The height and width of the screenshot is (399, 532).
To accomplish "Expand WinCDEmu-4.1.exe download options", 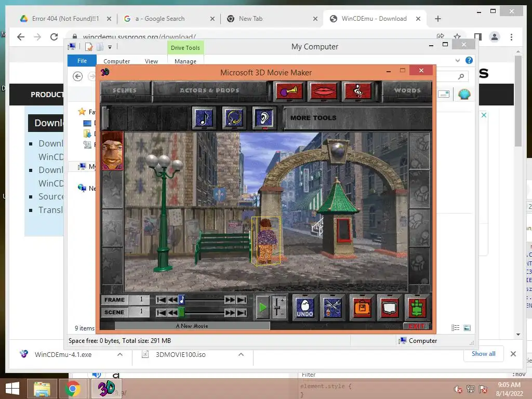I will point(120,354).
